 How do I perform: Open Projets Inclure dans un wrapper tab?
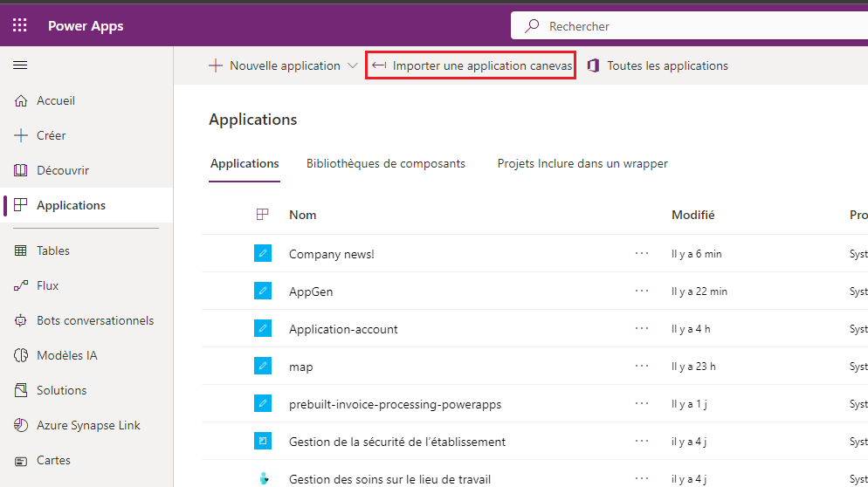582,164
